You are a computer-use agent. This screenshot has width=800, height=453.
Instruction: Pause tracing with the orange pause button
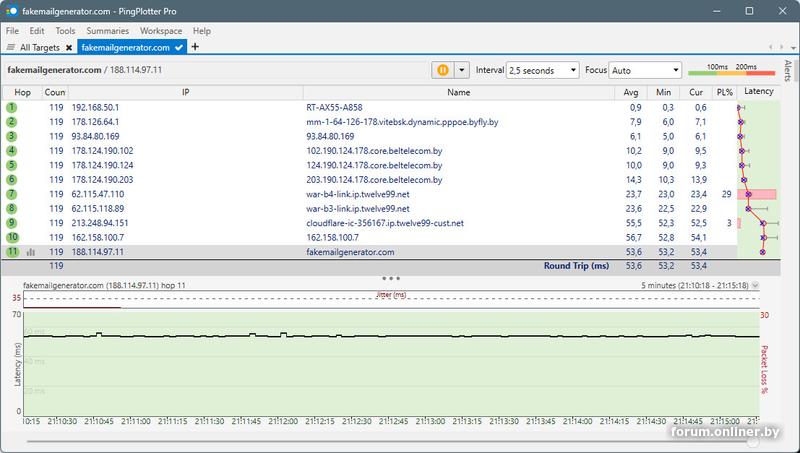pyautogui.click(x=443, y=70)
